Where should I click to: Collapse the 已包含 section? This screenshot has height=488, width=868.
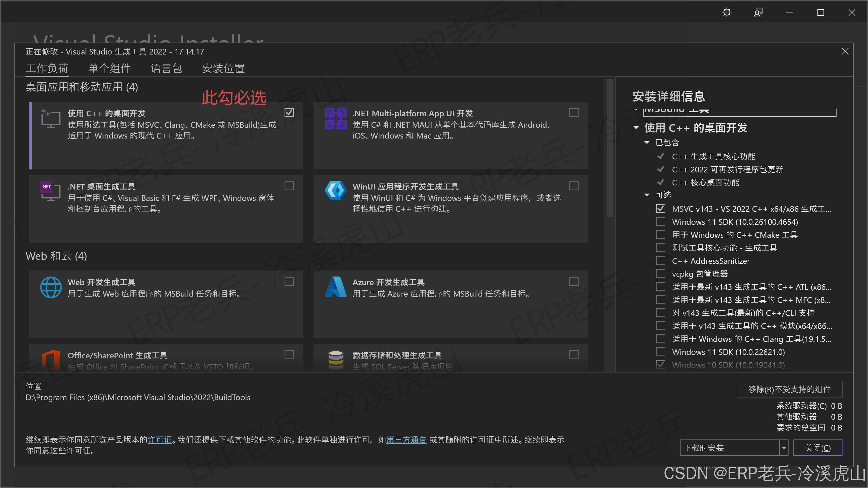point(647,142)
